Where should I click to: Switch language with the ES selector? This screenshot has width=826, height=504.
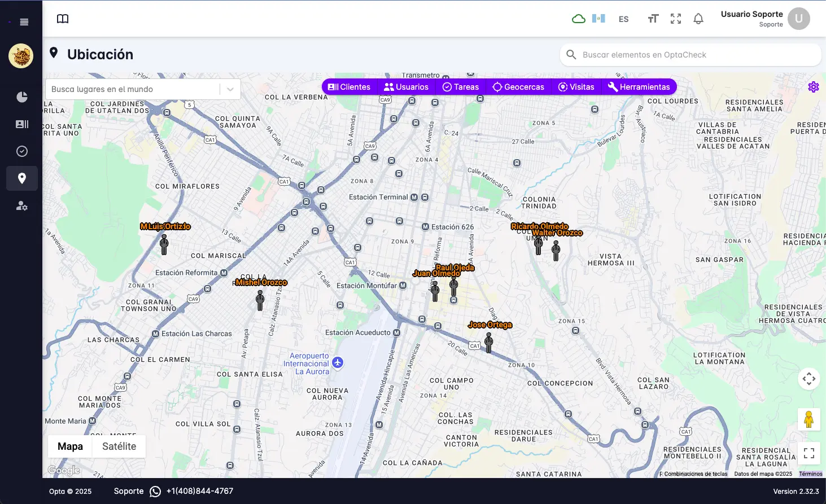(x=623, y=19)
